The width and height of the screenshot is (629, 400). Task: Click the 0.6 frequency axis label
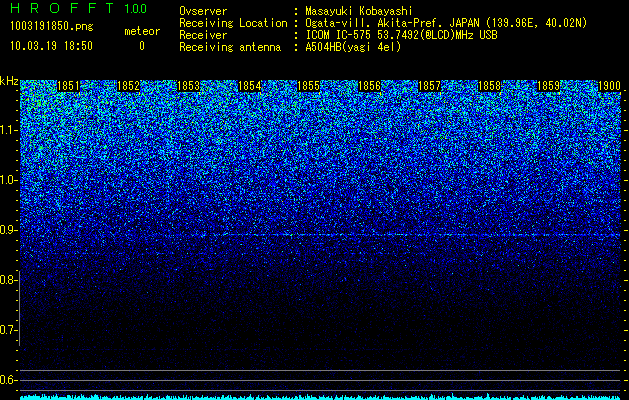click(8, 380)
